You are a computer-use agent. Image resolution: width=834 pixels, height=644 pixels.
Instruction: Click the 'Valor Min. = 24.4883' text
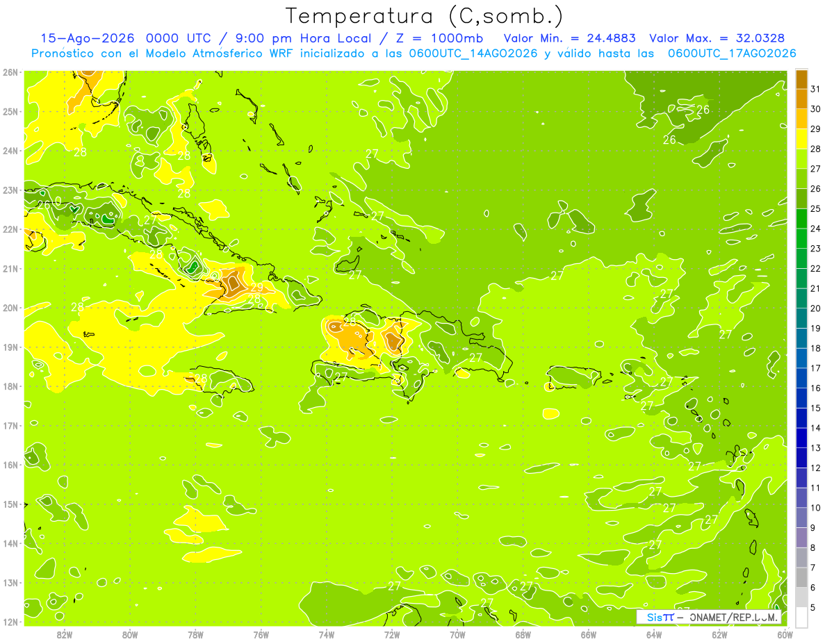coord(569,38)
